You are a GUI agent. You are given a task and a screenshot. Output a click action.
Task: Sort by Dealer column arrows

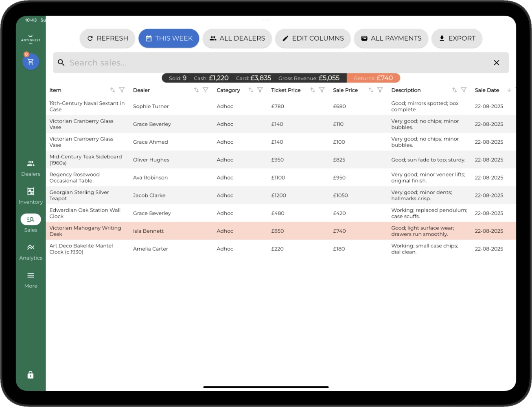point(196,90)
